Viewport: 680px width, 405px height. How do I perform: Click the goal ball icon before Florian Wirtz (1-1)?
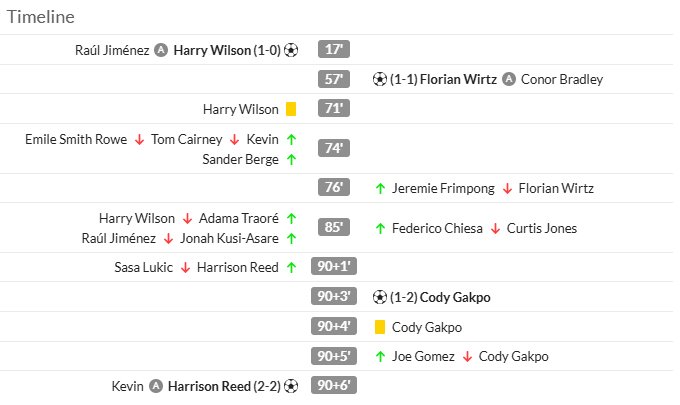click(x=379, y=79)
